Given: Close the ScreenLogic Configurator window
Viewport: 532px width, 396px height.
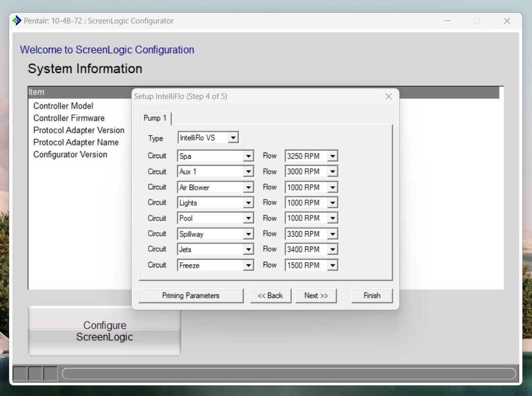Looking at the screenshot, I should click(x=507, y=21).
